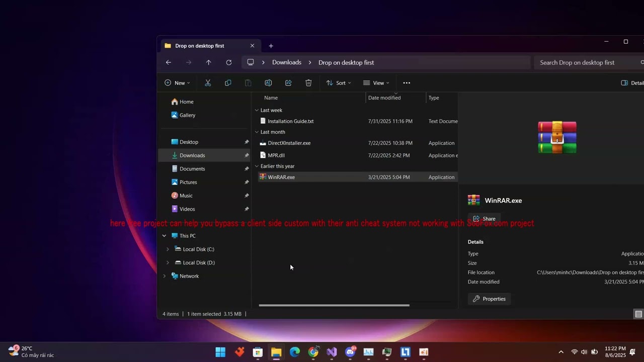Image resolution: width=644 pixels, height=362 pixels.
Task: Open the Wi-Fi network tray icon
Action: pyautogui.click(x=574, y=352)
